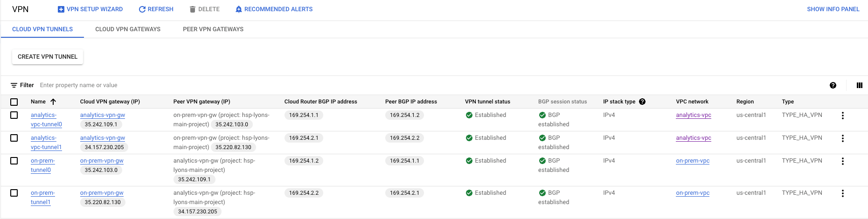
Task: Click the VPN Setup Wizard plus icon
Action: pos(61,9)
